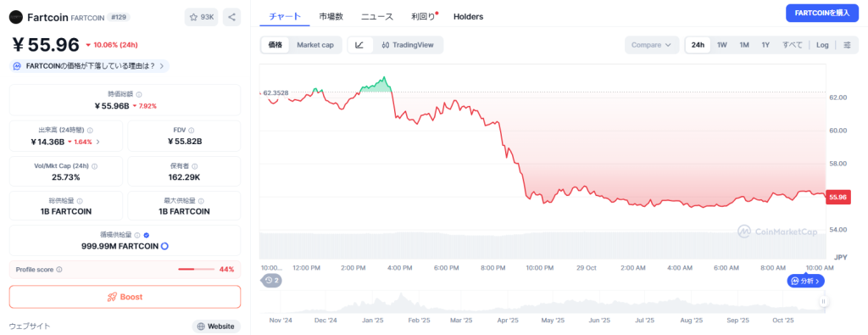Select the すべて time range
The height and width of the screenshot is (335, 868).
(x=793, y=45)
